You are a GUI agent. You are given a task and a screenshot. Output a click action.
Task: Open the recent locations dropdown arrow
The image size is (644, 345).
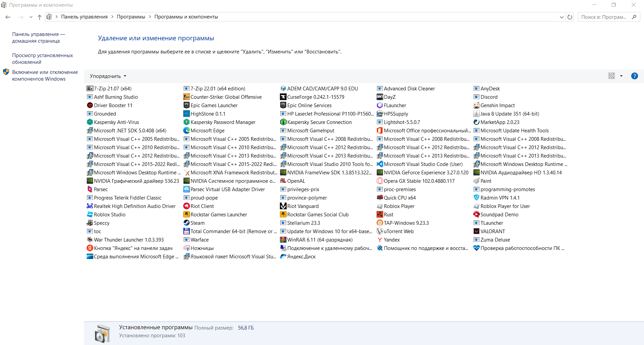tap(31, 17)
